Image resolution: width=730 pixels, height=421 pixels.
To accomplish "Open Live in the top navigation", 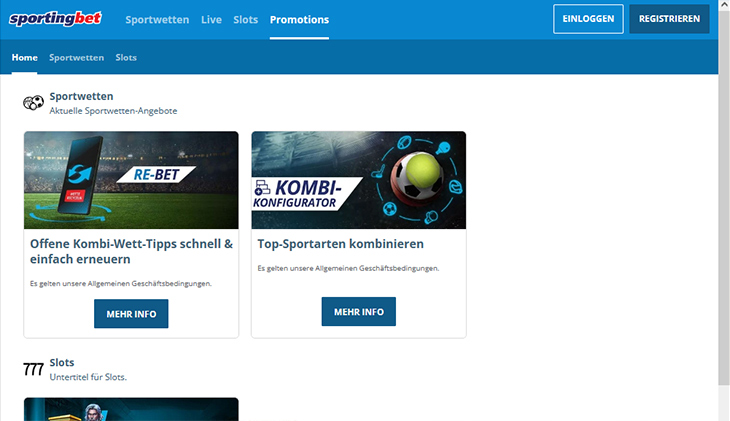I will [x=211, y=20].
